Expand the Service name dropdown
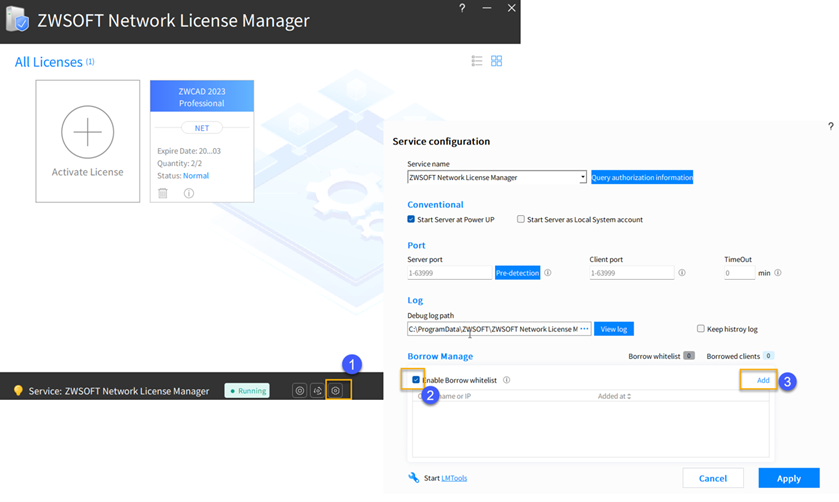The image size is (839, 502). 582,177
